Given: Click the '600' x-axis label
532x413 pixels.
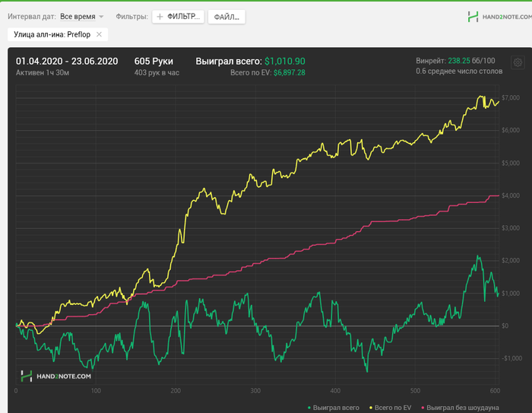Looking at the screenshot, I should (495, 391).
